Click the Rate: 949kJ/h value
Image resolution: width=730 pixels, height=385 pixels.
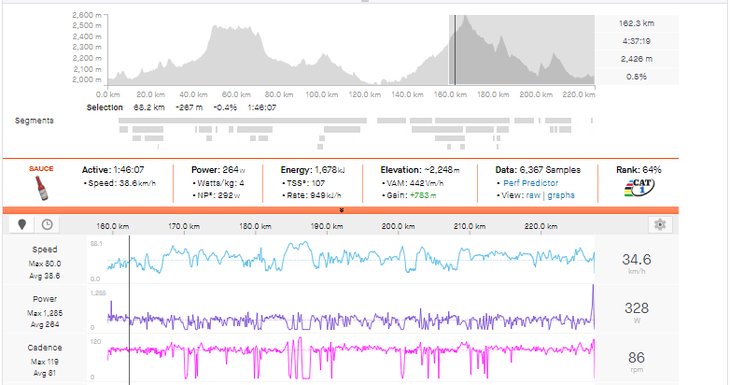(x=314, y=196)
